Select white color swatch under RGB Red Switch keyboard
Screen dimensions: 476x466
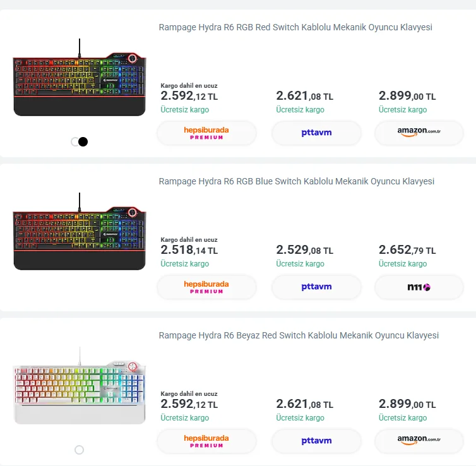(74, 141)
